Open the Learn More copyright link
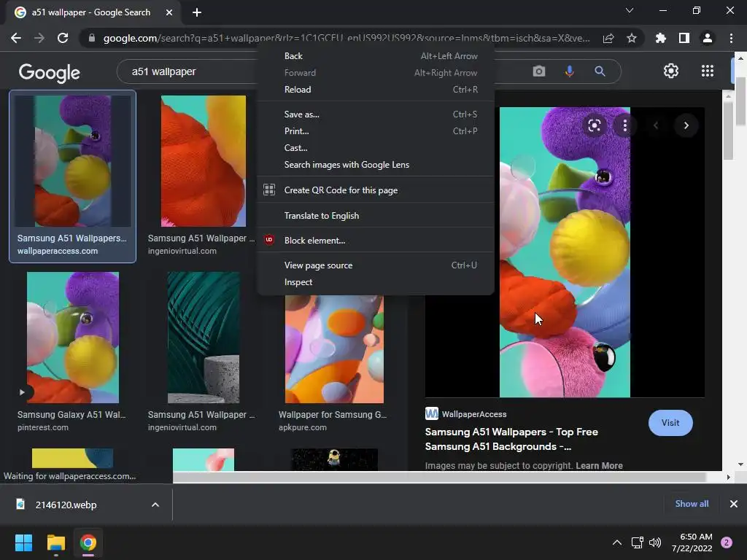Image resolution: width=747 pixels, height=560 pixels. (x=599, y=465)
